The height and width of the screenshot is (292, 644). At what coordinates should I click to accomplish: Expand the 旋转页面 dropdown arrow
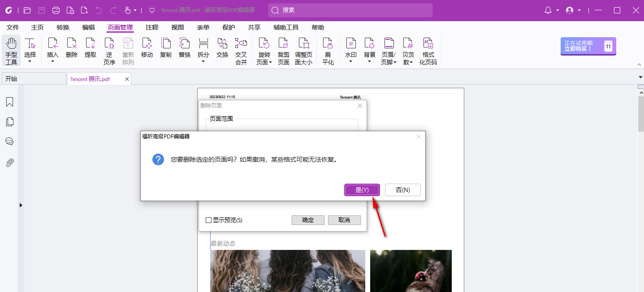point(269,63)
